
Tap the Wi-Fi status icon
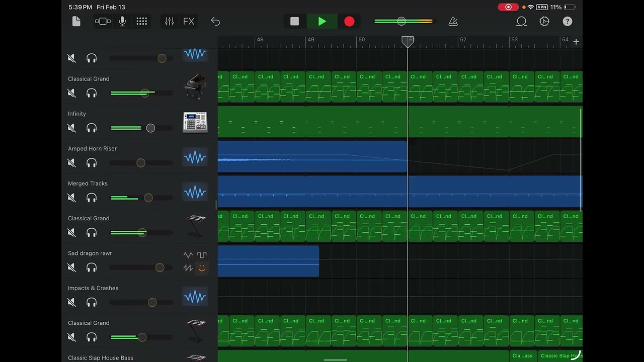coord(530,7)
